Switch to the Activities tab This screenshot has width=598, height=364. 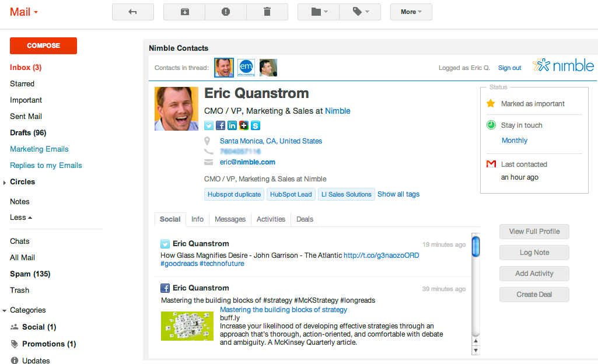tap(271, 219)
